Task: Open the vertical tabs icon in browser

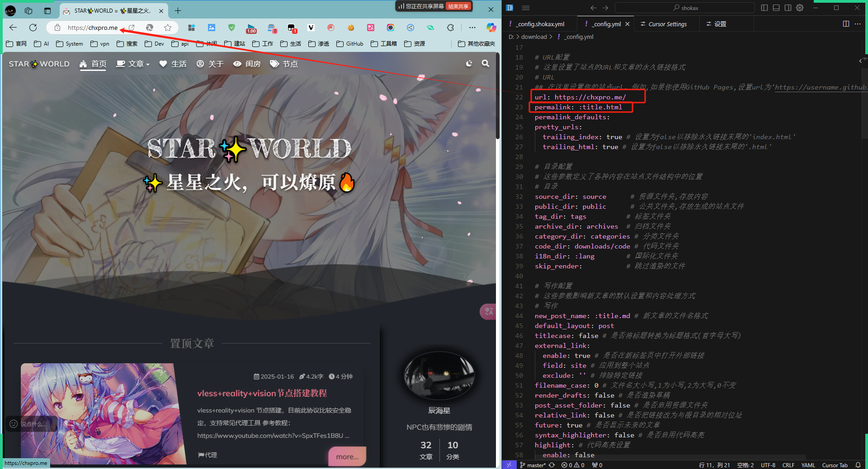Action: (47, 11)
